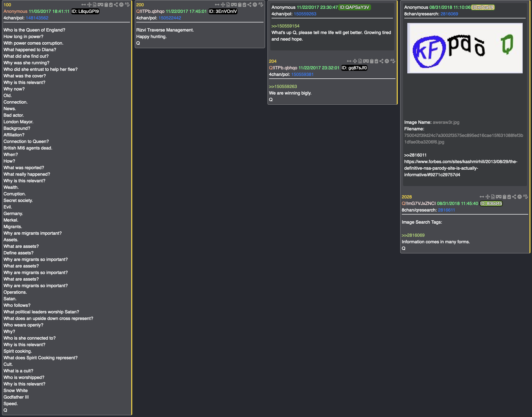Click the forbes.com kashmirhill article URL
Screen dimensions: 532x417
coord(461,168)
